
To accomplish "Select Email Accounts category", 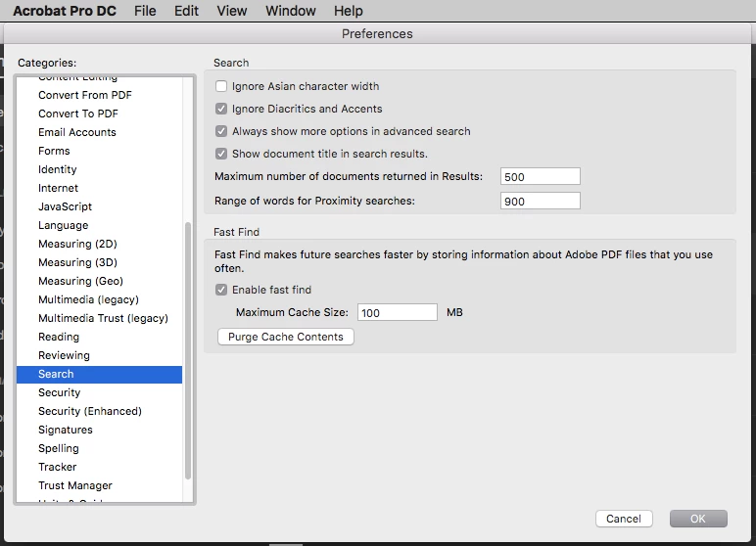I will pos(99,132).
